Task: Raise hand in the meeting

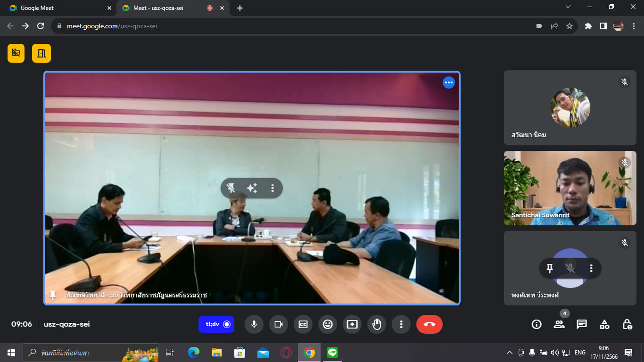Action: coord(376,324)
